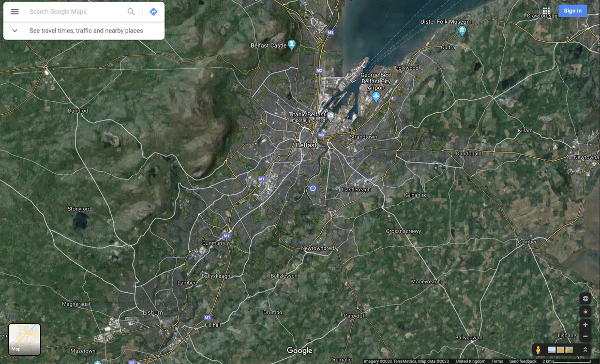Open the Google apps grid

tap(546, 10)
